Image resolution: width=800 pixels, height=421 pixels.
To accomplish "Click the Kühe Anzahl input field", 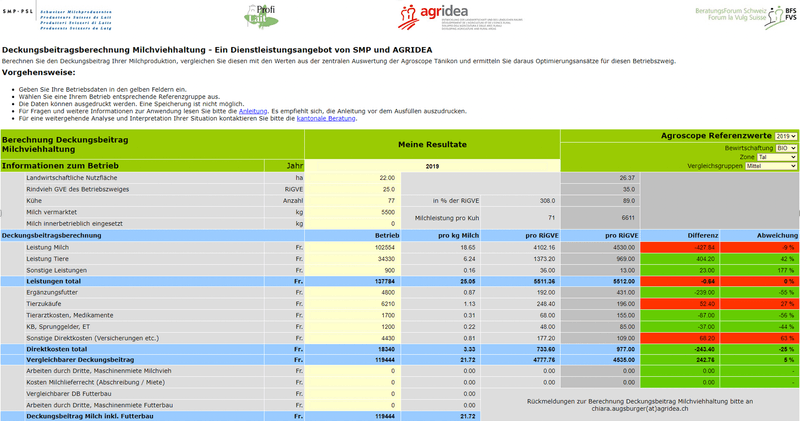I will [353, 201].
